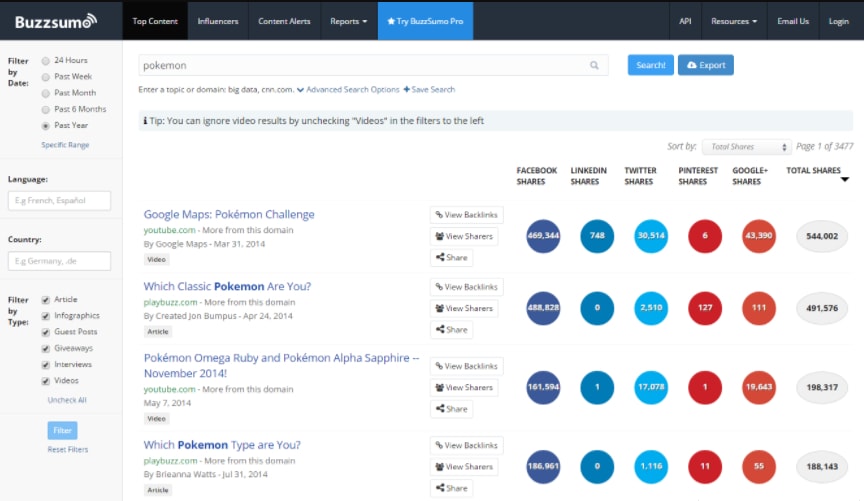Open Which Pokemon Type are You? result
The width and height of the screenshot is (864, 501).
pos(222,445)
